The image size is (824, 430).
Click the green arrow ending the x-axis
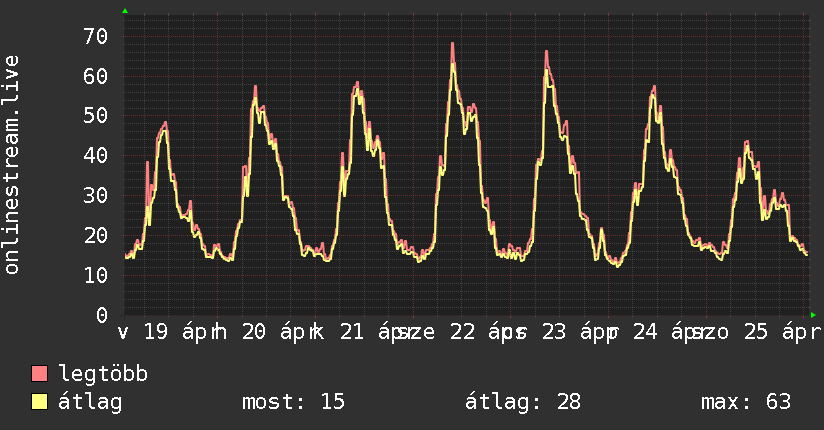pos(813,315)
